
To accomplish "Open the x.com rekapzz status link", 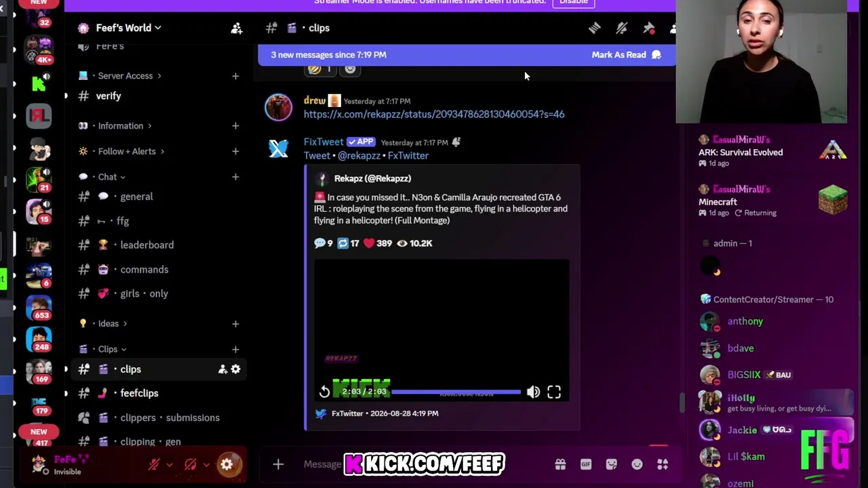I will click(x=434, y=115).
